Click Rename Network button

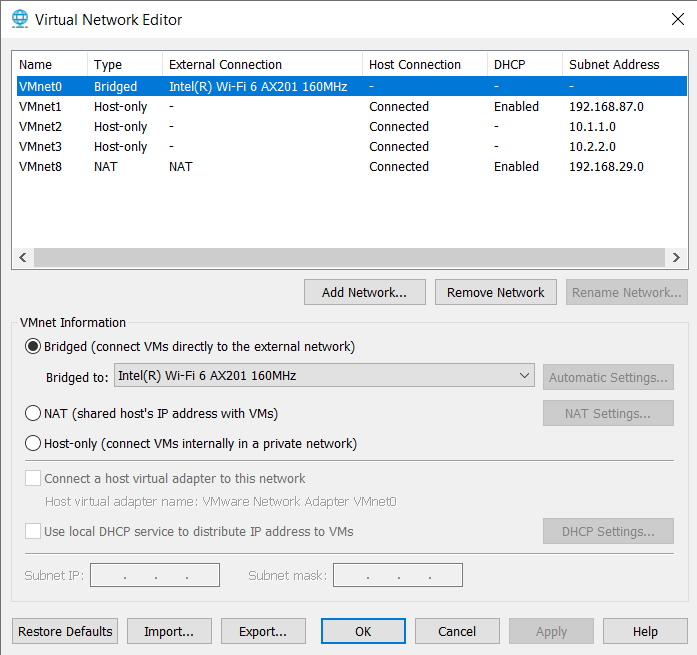(627, 292)
